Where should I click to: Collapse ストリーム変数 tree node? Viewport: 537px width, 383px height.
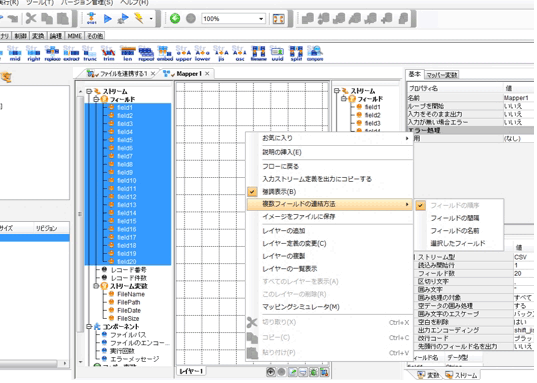point(96,286)
